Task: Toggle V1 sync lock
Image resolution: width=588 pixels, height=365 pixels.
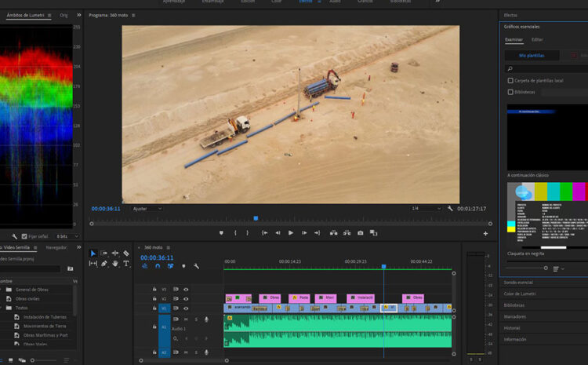Action: point(176,308)
